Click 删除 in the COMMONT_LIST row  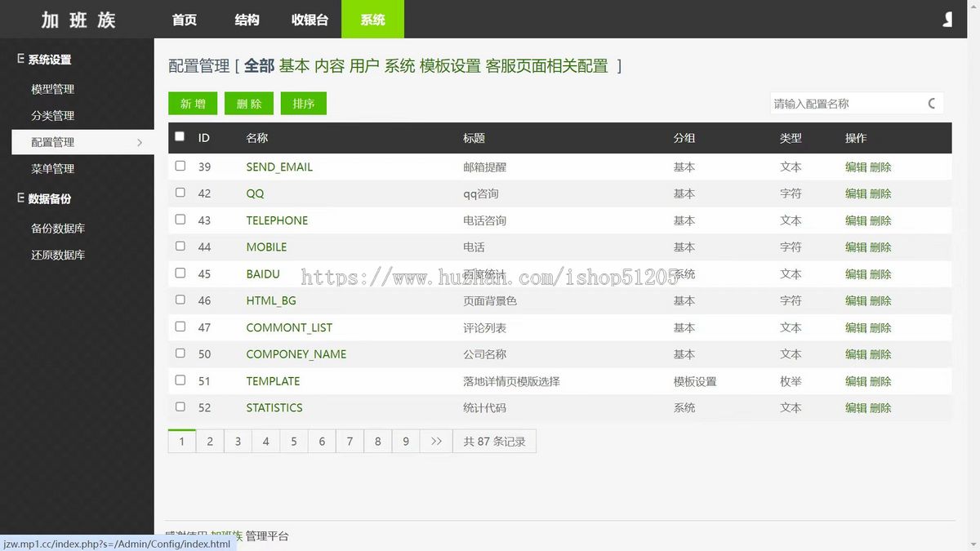(x=880, y=327)
